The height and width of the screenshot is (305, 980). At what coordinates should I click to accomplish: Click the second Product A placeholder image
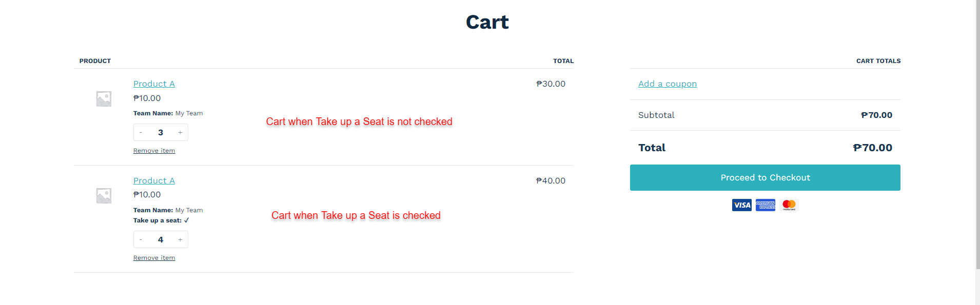point(104,195)
